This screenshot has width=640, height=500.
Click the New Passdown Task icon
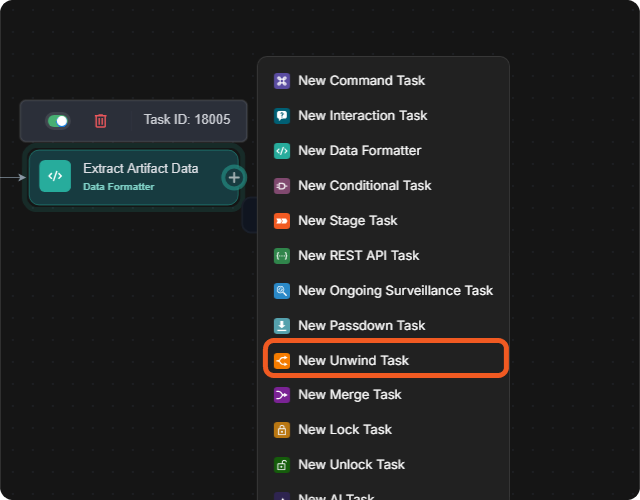pyautogui.click(x=282, y=326)
